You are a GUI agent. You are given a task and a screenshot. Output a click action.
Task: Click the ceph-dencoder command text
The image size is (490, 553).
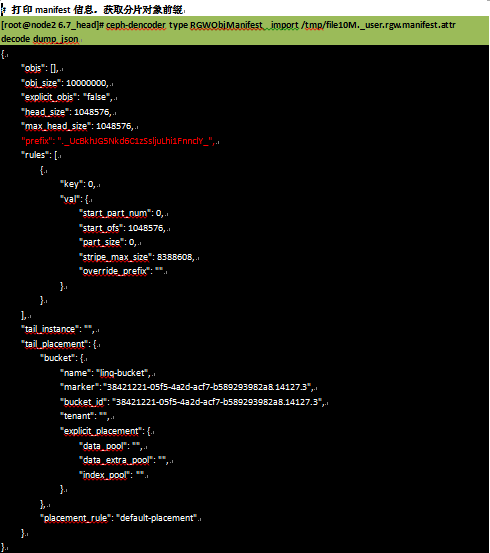[228, 32]
